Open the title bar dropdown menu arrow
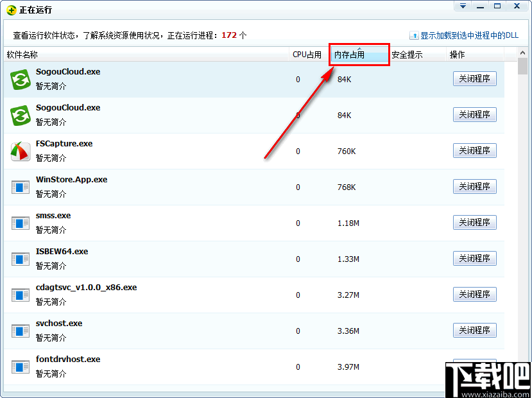The height and width of the screenshot is (398, 532). [x=463, y=6]
